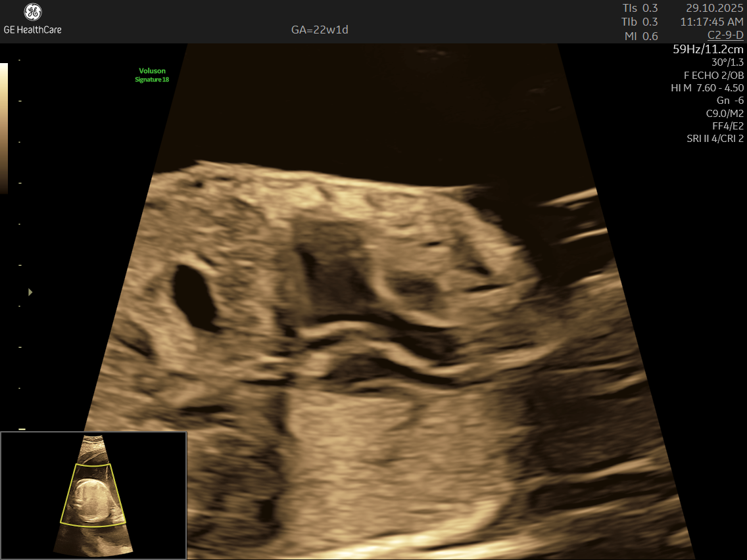Viewport: 747px width, 560px height.
Task: Open the zoom overview thumbnail
Action: tap(93, 495)
